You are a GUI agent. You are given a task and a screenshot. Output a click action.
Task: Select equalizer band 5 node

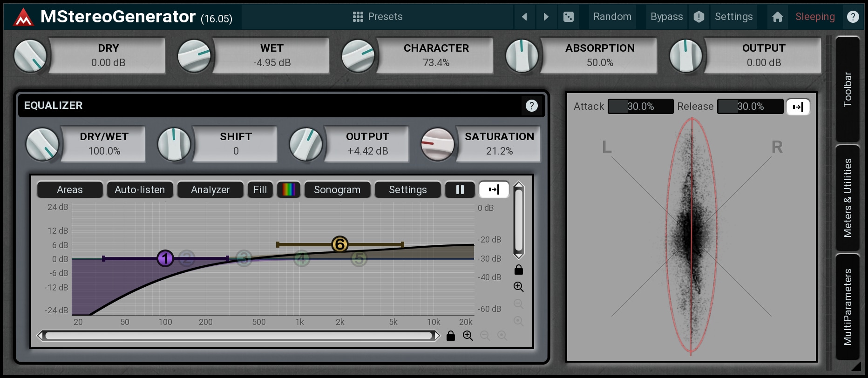coord(359,258)
